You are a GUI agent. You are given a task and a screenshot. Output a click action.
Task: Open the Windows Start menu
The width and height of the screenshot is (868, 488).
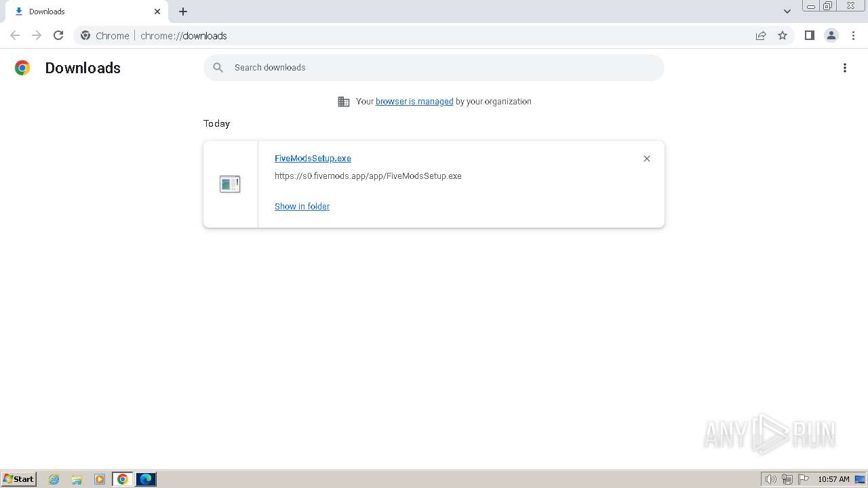[19, 479]
